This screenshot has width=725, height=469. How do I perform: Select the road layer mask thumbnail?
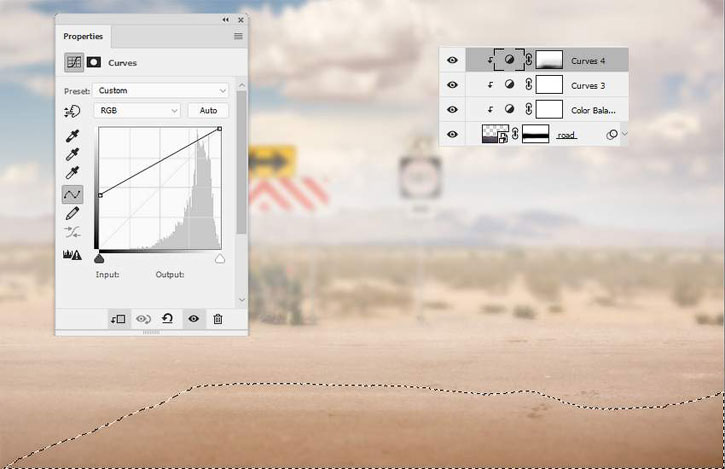pos(536,134)
